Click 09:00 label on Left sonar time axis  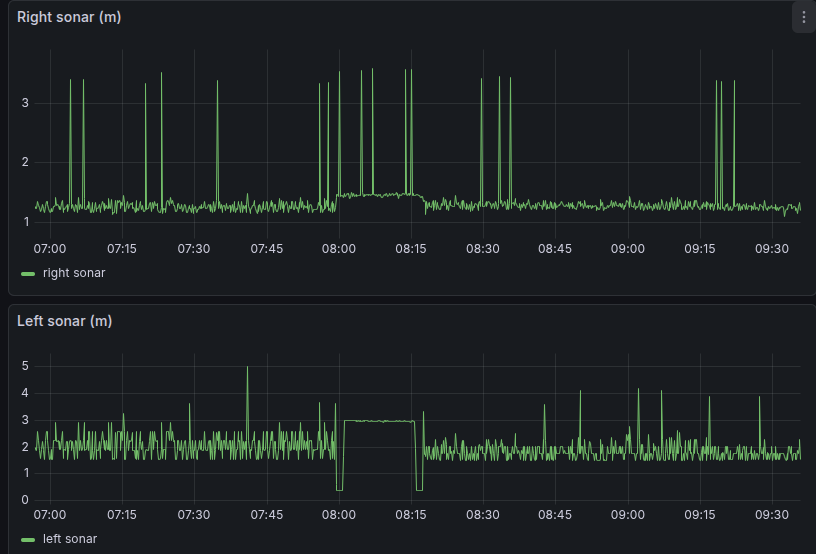tap(628, 515)
